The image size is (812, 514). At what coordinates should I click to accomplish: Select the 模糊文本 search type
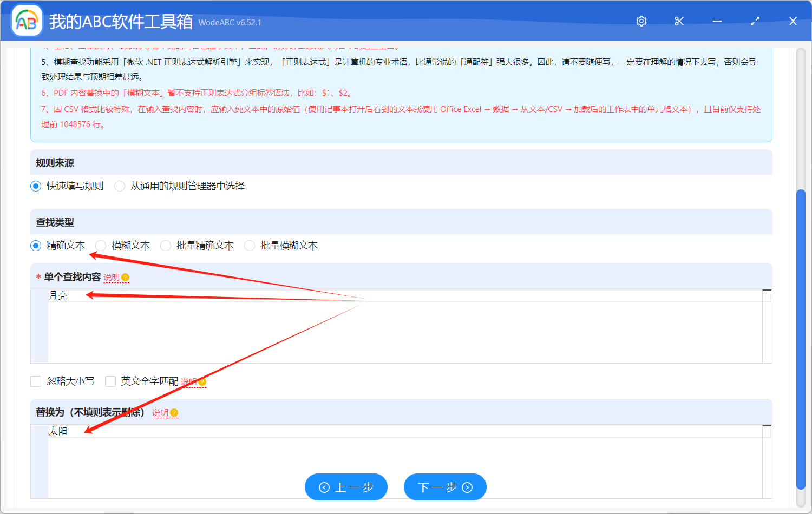[x=101, y=246]
